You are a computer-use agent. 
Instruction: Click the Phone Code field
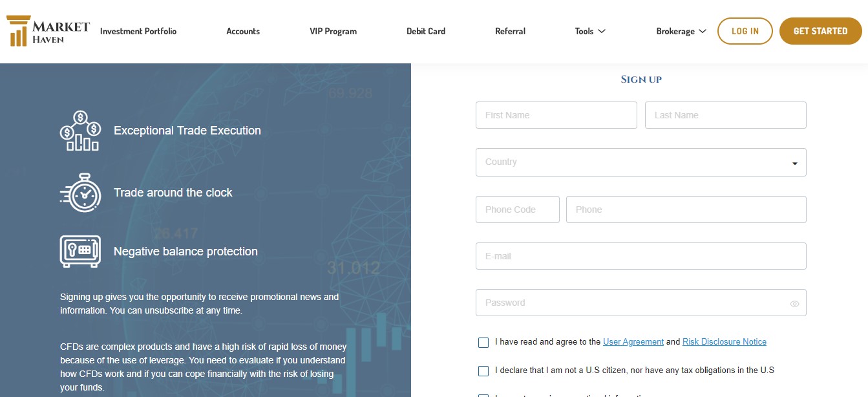[518, 209]
